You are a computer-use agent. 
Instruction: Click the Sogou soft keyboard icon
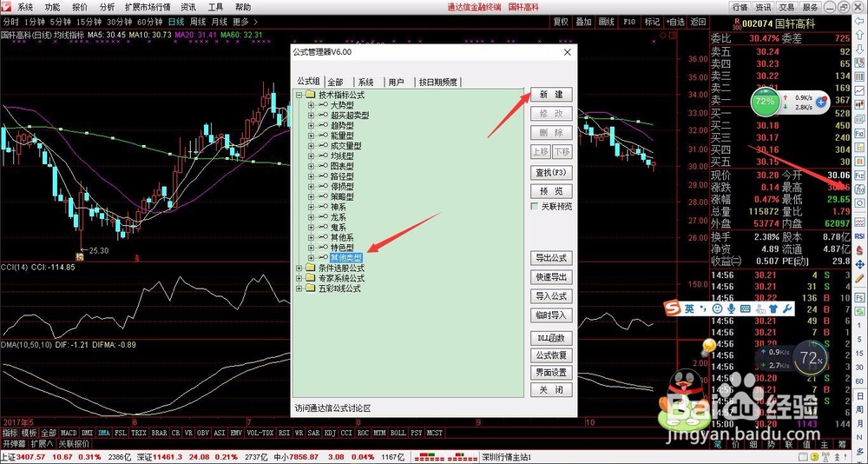(x=745, y=308)
